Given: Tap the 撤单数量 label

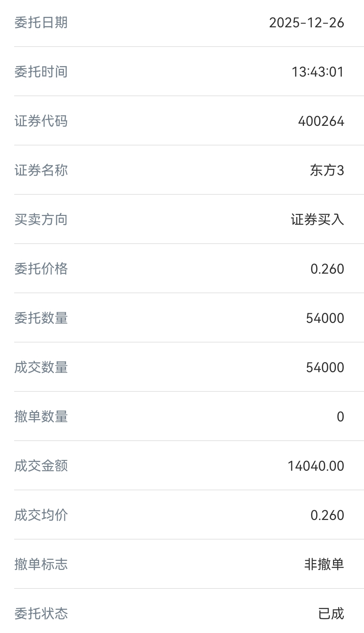Looking at the screenshot, I should click(41, 417).
